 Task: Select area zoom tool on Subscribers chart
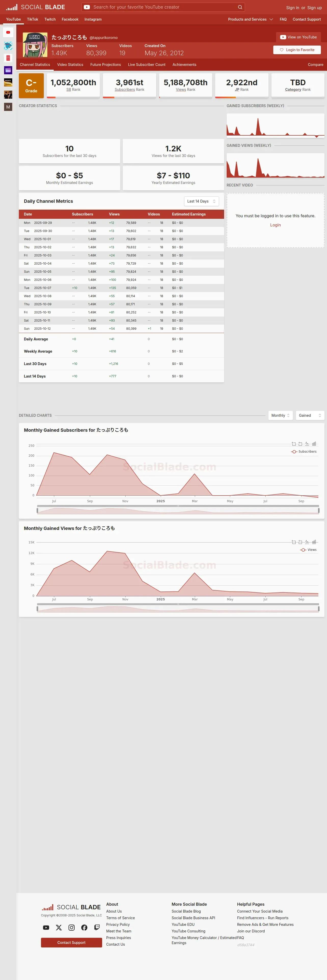(x=293, y=444)
